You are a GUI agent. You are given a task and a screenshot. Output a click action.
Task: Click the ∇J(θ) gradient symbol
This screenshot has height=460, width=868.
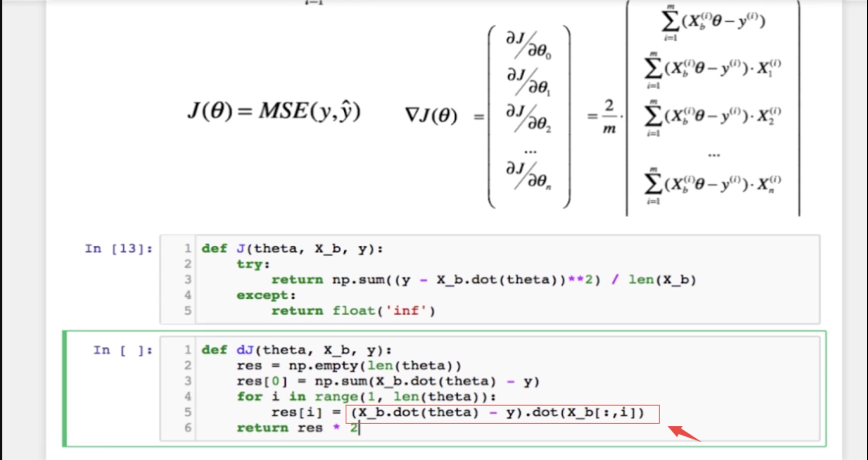click(431, 115)
